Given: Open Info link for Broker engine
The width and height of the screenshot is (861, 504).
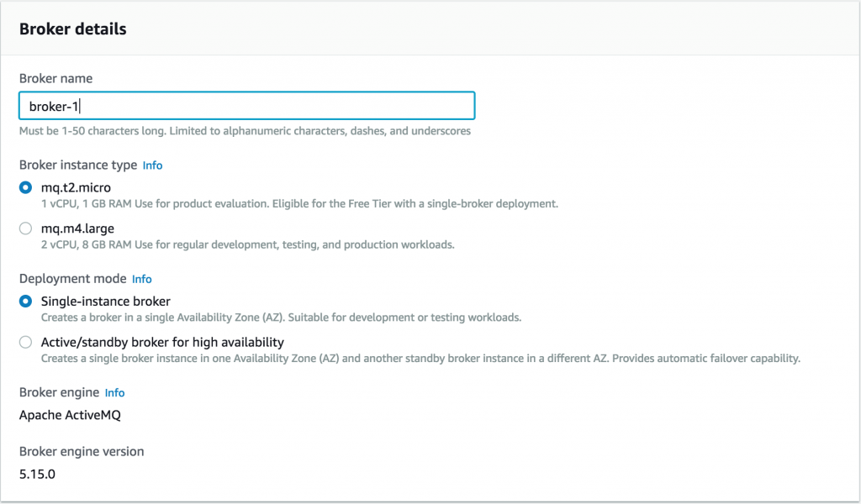Looking at the screenshot, I should [x=114, y=392].
